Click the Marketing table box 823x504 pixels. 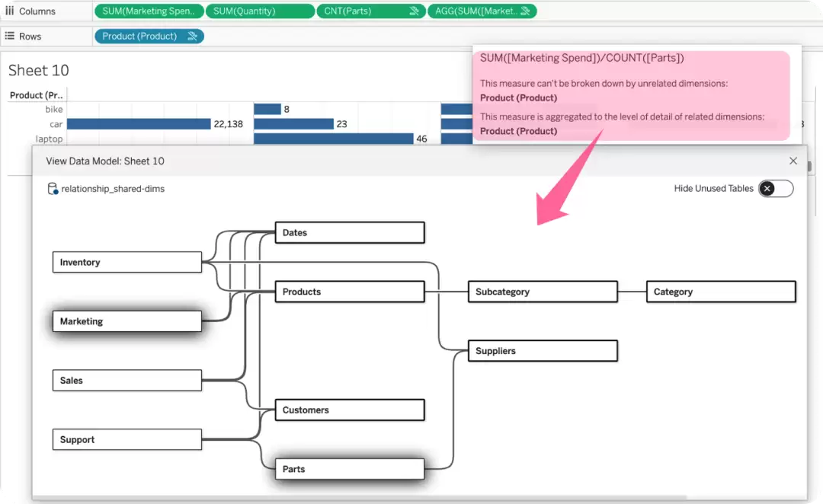click(x=127, y=321)
